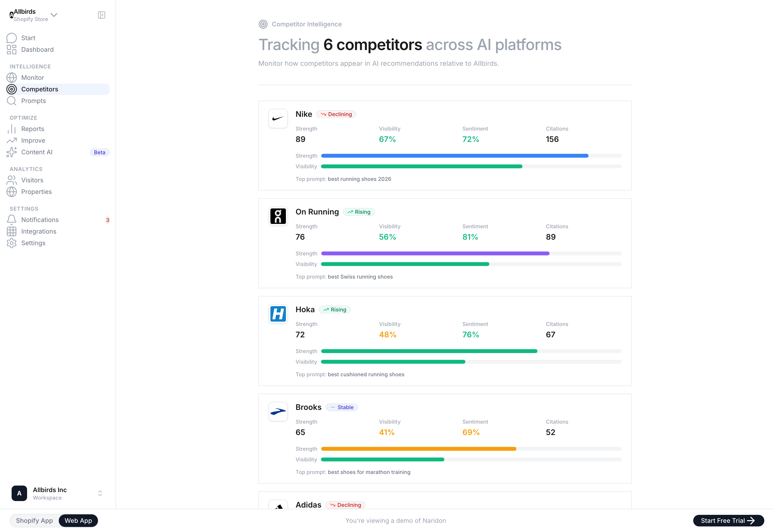Image resolution: width=774 pixels, height=532 pixels.
Task: Select Competitors in the sidebar
Action: click(x=58, y=89)
